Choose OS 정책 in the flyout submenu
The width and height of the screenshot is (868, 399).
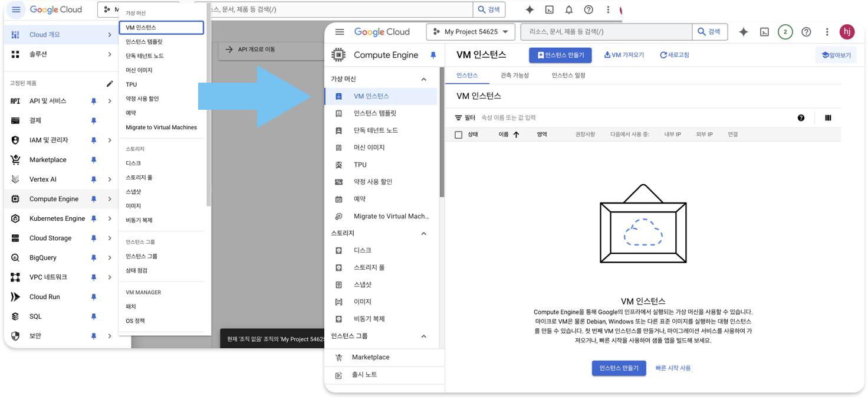(135, 321)
